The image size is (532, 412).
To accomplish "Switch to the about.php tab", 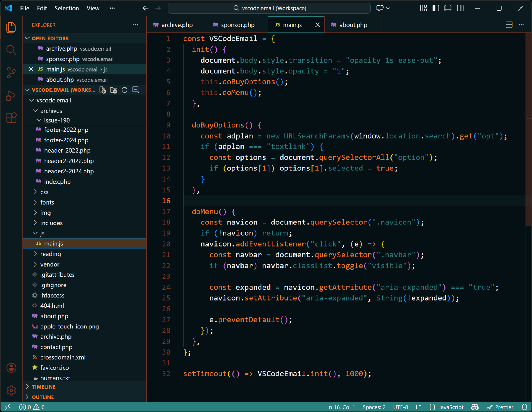I will (353, 25).
